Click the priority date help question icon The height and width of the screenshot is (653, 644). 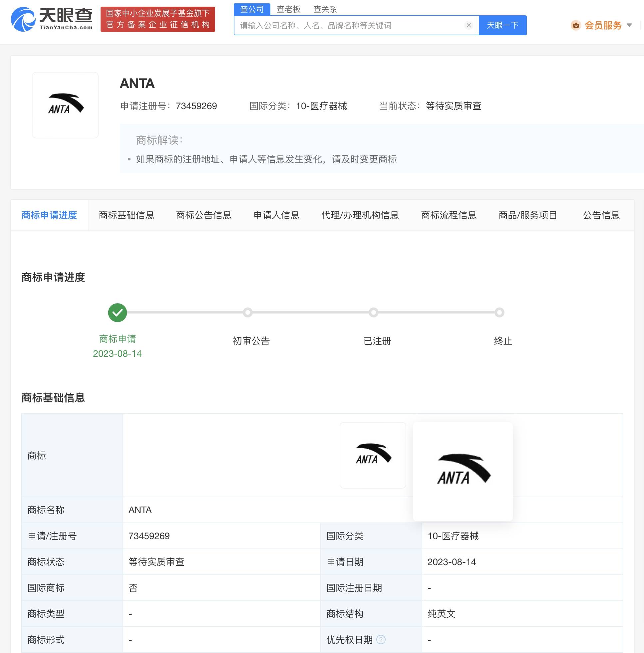tap(381, 639)
